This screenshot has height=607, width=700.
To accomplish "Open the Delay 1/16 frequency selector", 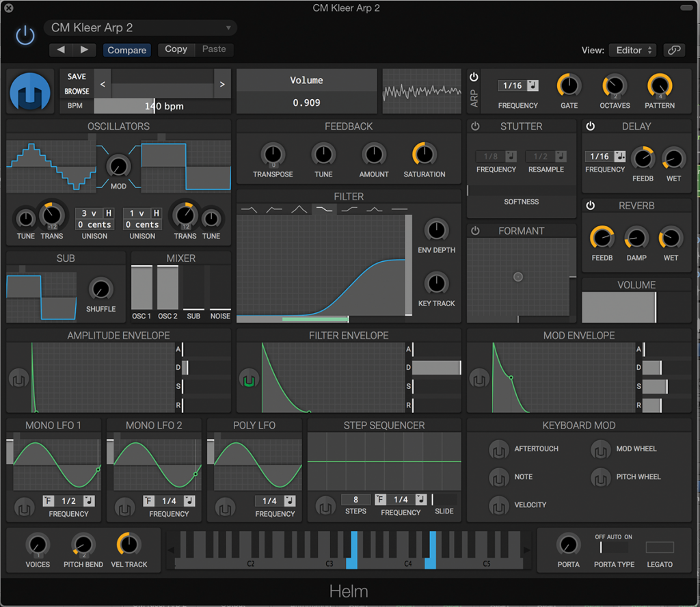I will (600, 157).
